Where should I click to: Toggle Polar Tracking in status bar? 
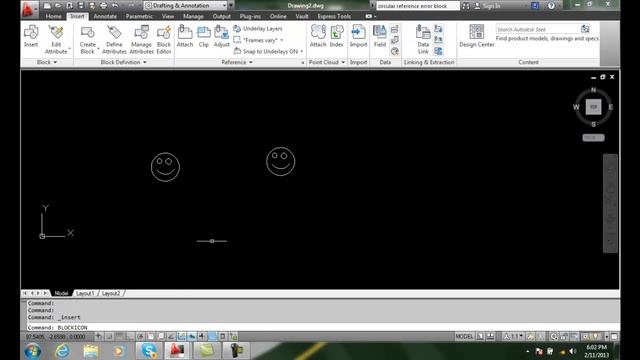140,336
